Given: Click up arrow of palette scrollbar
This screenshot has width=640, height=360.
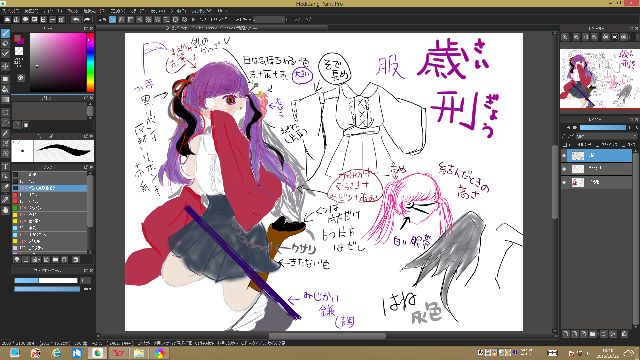Looking at the screenshot, I should point(90,104).
